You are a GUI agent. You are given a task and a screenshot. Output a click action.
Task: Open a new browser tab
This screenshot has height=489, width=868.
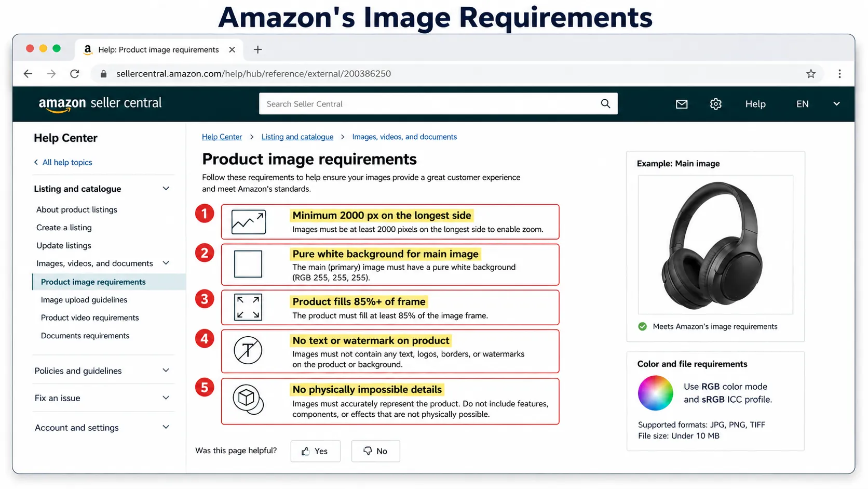point(257,49)
